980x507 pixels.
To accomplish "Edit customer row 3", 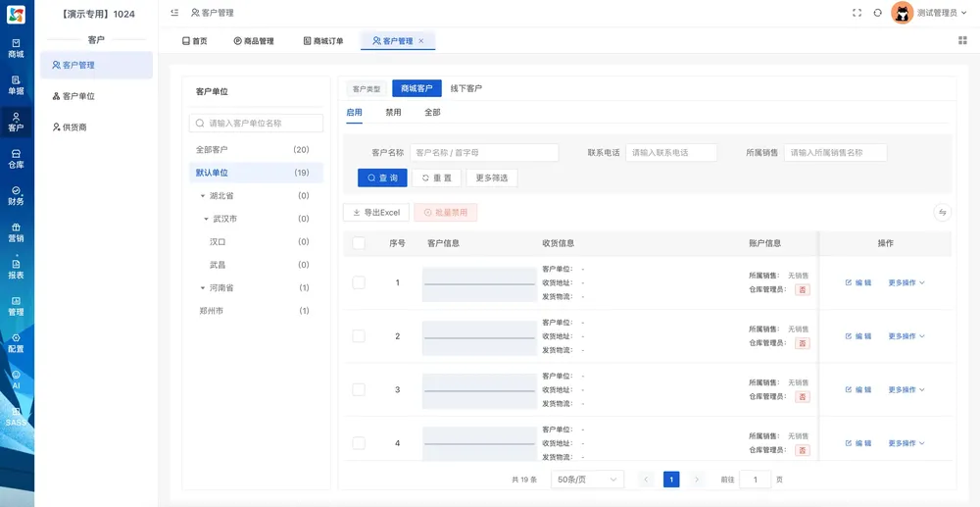I will click(858, 389).
